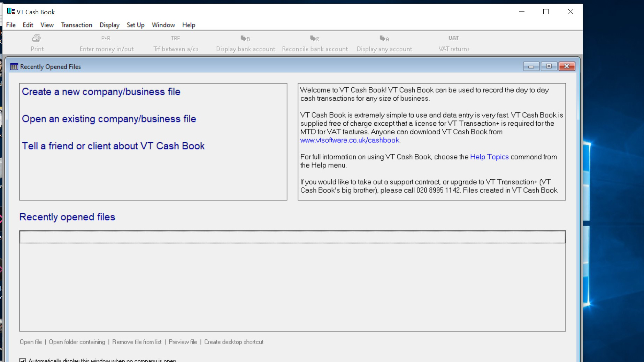Open the Help Topics link

[x=489, y=157]
